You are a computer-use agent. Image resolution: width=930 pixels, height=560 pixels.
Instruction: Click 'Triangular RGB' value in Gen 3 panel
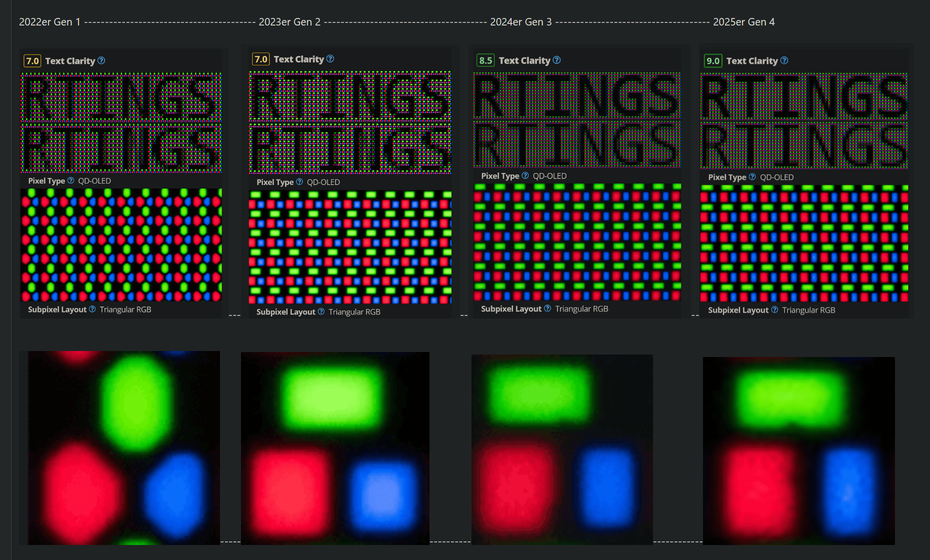click(581, 309)
